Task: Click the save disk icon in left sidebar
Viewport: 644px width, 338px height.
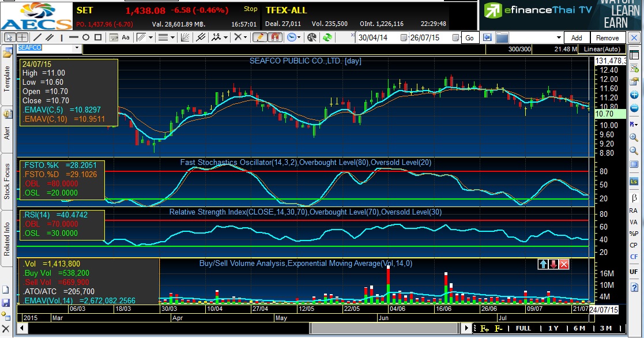Action: coord(6,303)
